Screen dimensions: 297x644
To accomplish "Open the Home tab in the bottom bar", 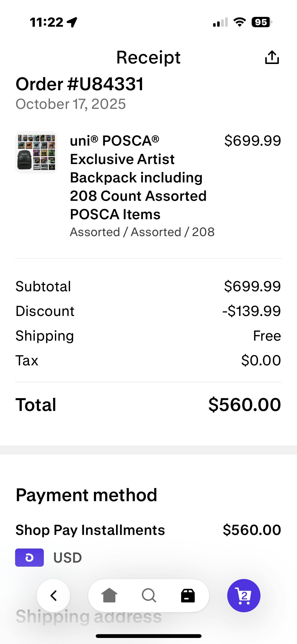I will (109, 596).
